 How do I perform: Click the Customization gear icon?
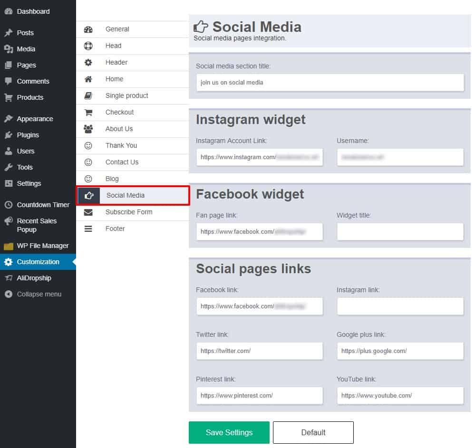(x=9, y=262)
